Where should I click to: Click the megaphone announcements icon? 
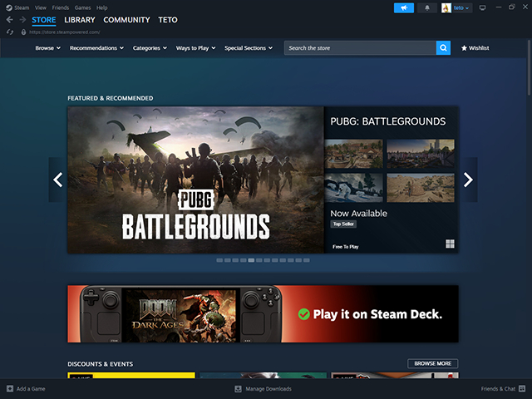click(403, 7)
